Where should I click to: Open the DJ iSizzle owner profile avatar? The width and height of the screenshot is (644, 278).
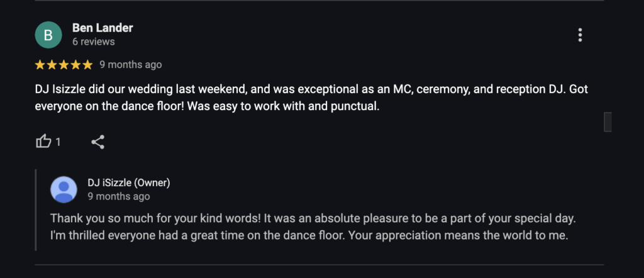click(64, 190)
